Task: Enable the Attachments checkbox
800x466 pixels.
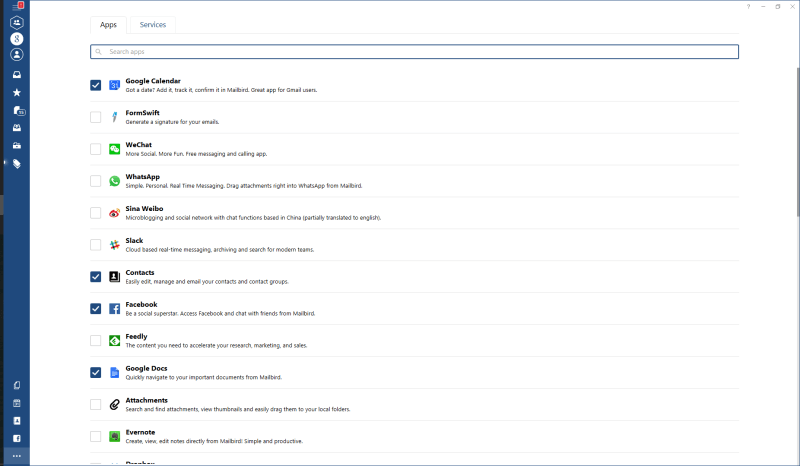Action: point(95,404)
